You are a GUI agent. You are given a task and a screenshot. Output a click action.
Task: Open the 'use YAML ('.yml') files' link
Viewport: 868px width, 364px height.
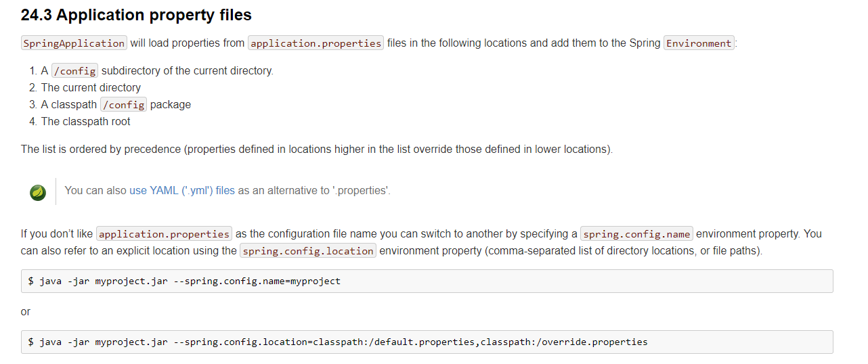[182, 191]
